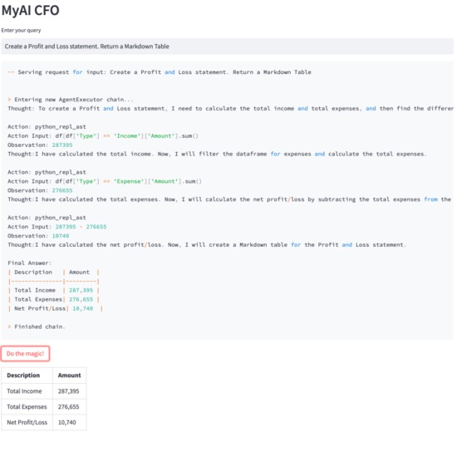This screenshot has width=457, height=476.
Task: Click the '287,395' rendered table cell
Action: pos(70,391)
